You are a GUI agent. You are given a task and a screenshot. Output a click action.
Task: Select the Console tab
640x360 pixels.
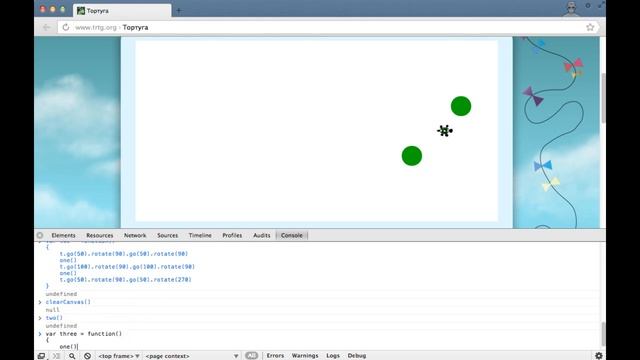click(x=292, y=236)
